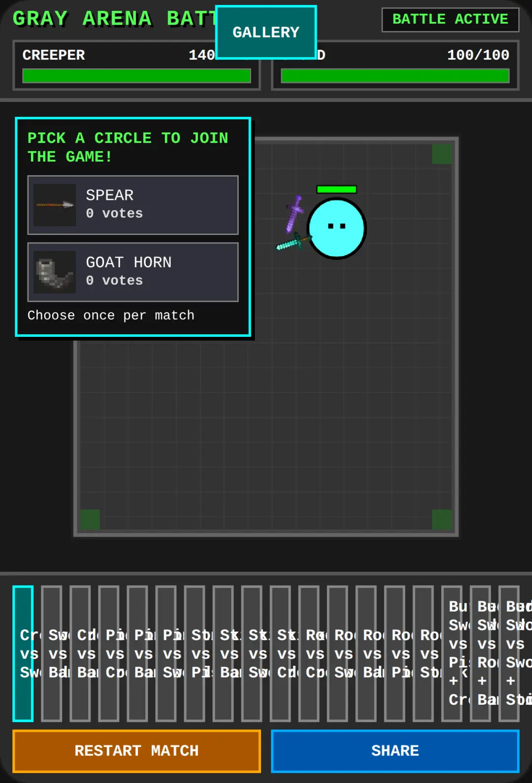Click the 'Choose once per match' note
532x783 pixels.
pyautogui.click(x=111, y=315)
